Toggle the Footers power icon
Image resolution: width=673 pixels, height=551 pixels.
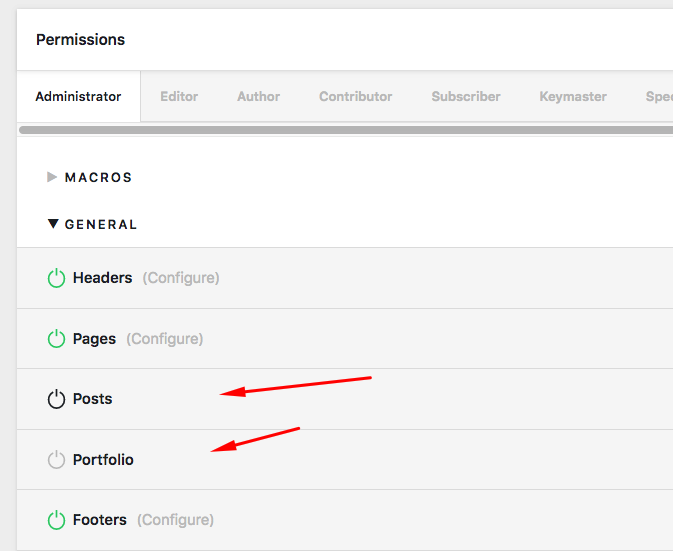click(56, 520)
